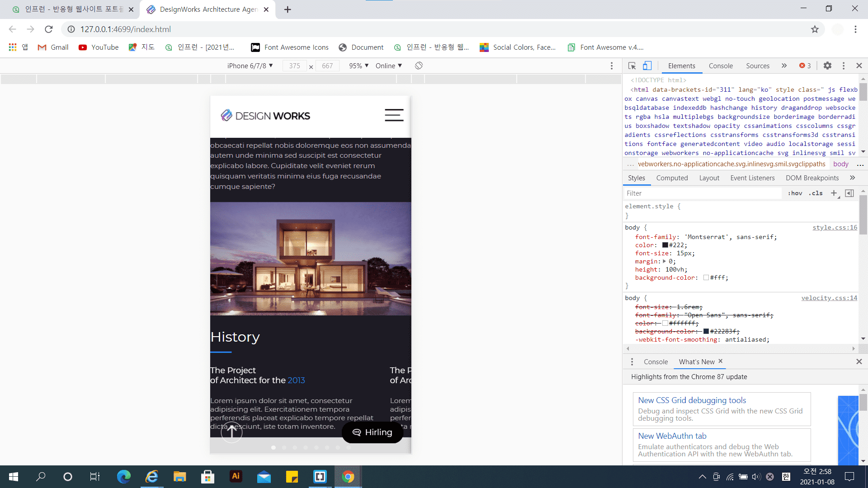Click the new style rule plus icon
868x488 pixels.
pos(834,193)
